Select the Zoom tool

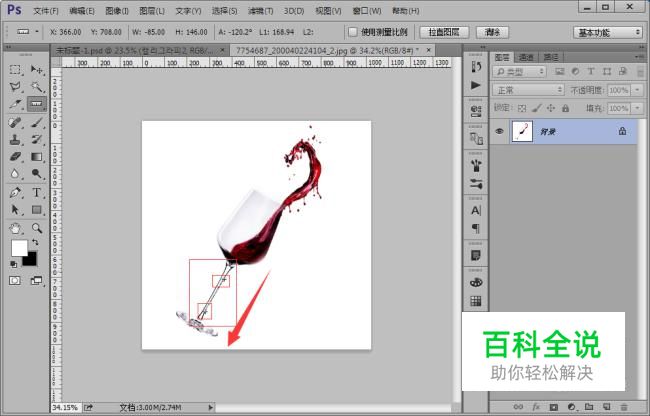[x=36, y=228]
